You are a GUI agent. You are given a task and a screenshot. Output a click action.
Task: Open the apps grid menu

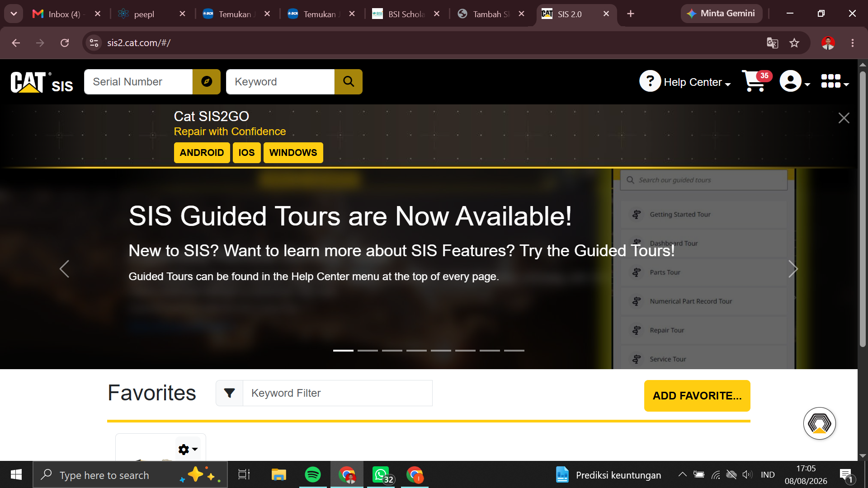[x=835, y=82]
